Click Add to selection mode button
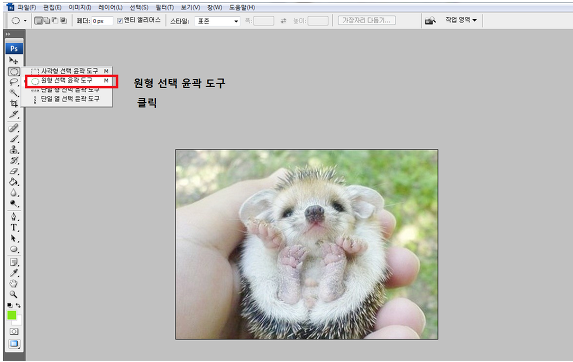 tap(46, 21)
